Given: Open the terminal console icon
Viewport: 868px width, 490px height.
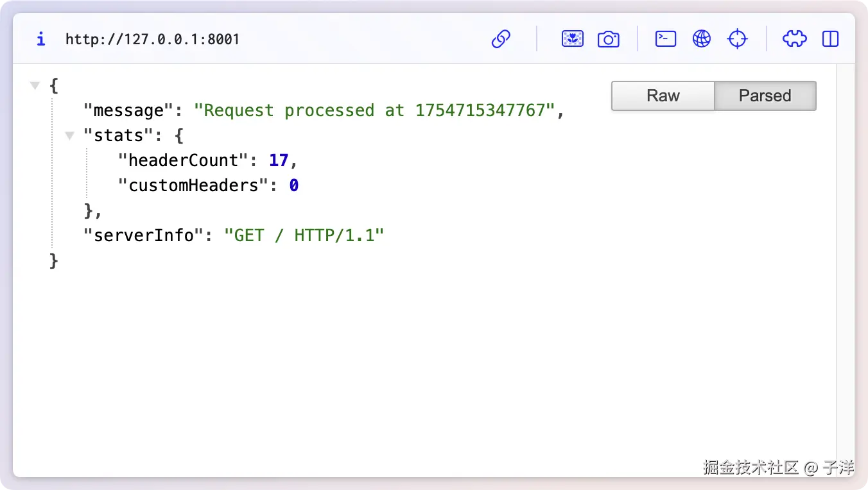Looking at the screenshot, I should click(666, 39).
